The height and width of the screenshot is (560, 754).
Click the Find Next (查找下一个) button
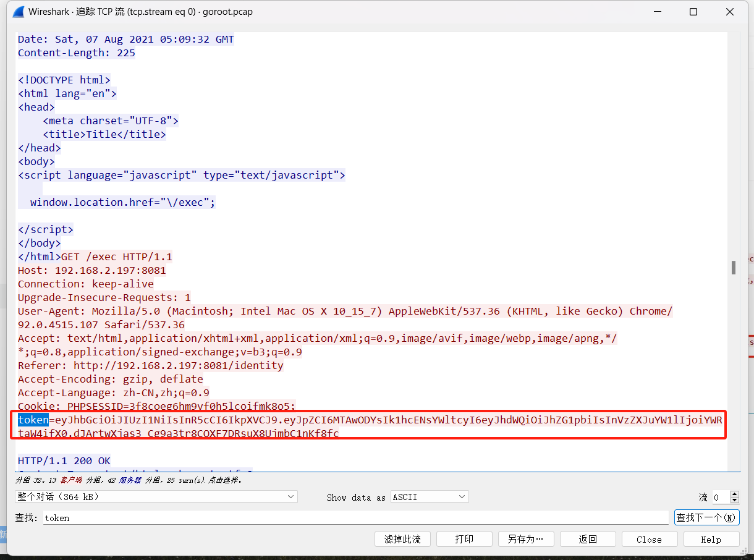706,517
